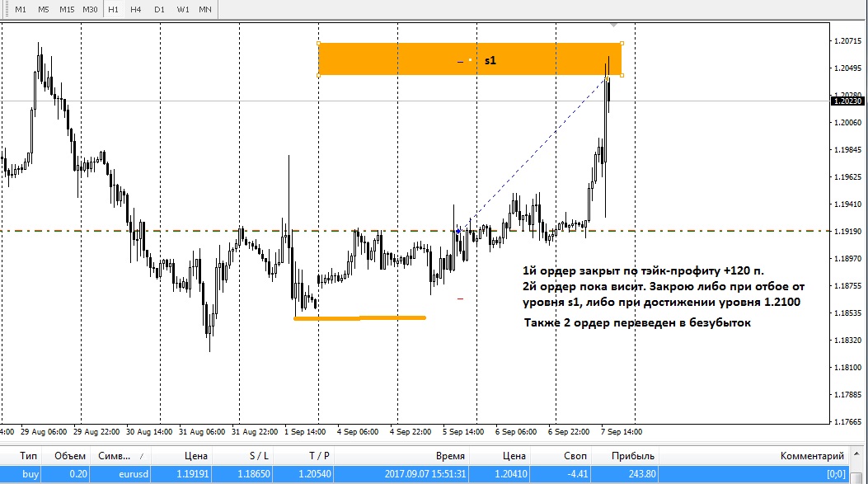The width and height of the screenshot is (868, 484).
Task: Click the 1.19190 price scale label
Action: (x=847, y=231)
